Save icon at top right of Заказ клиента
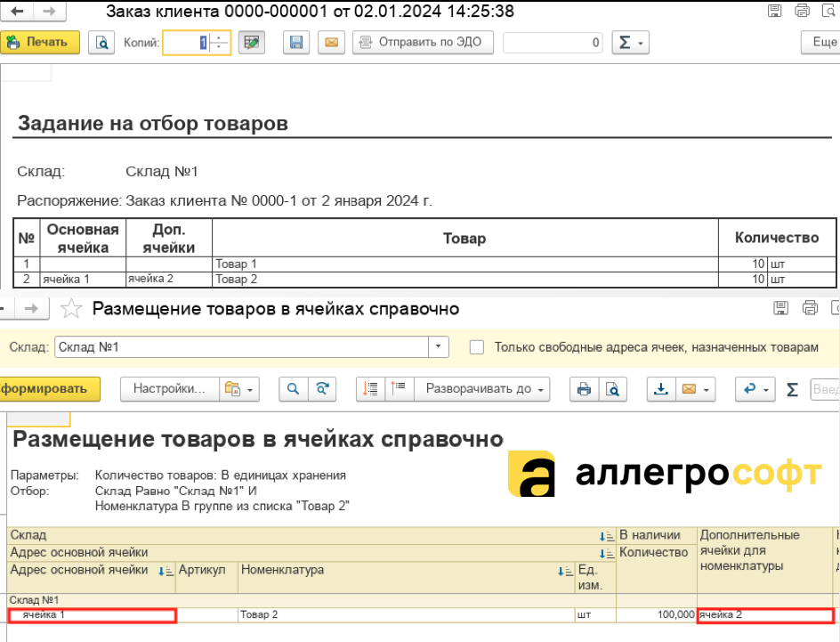Viewport: 840px width, 642px height. (775, 11)
